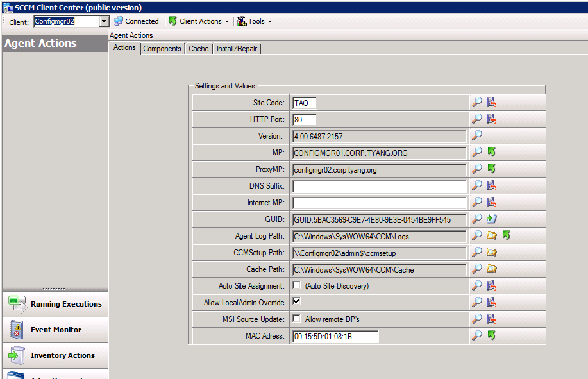Click into the HTTP Port field
This screenshot has width=588, height=379.
(305, 119)
